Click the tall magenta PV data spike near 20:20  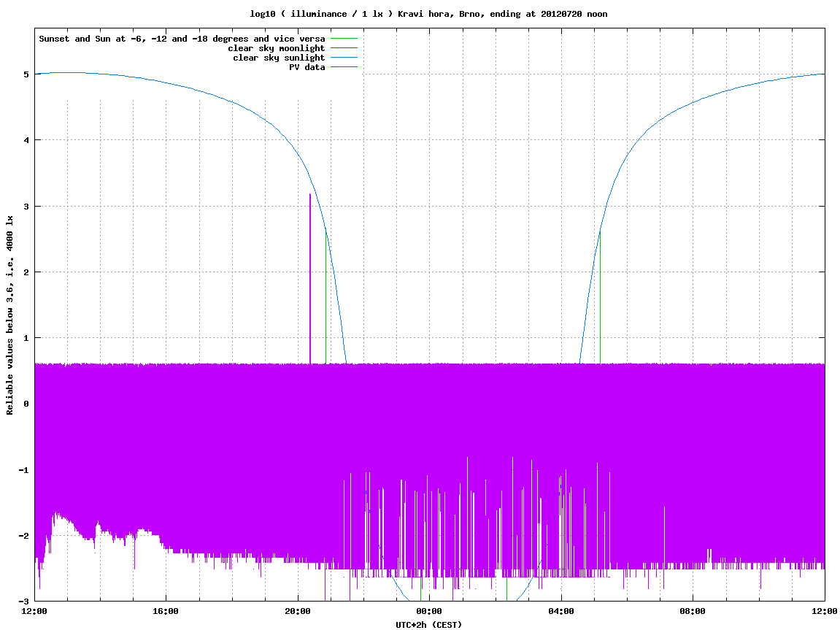coord(310,279)
